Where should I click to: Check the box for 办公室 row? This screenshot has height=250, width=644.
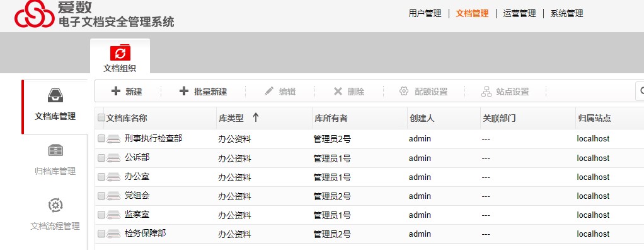pos(101,177)
